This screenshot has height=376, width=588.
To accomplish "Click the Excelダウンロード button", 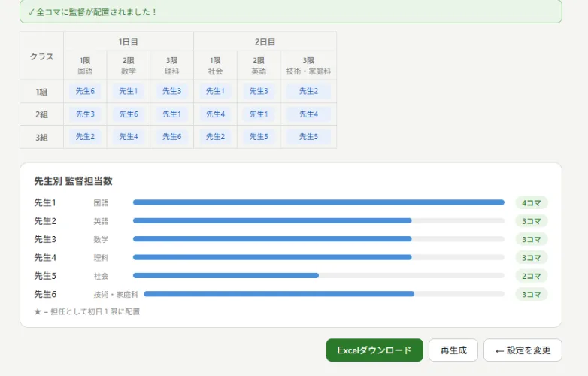I will [x=374, y=350].
